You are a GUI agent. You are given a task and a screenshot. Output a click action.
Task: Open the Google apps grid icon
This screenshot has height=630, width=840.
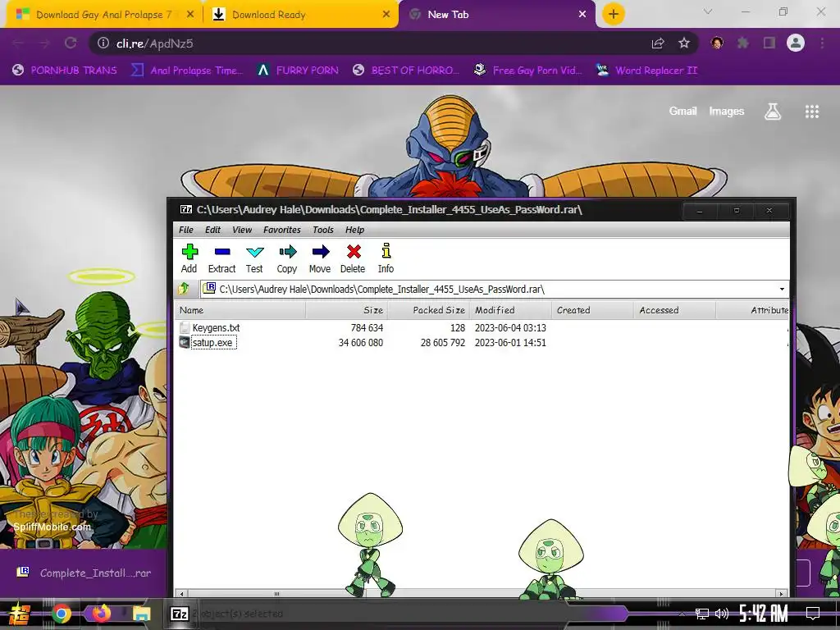coord(812,112)
